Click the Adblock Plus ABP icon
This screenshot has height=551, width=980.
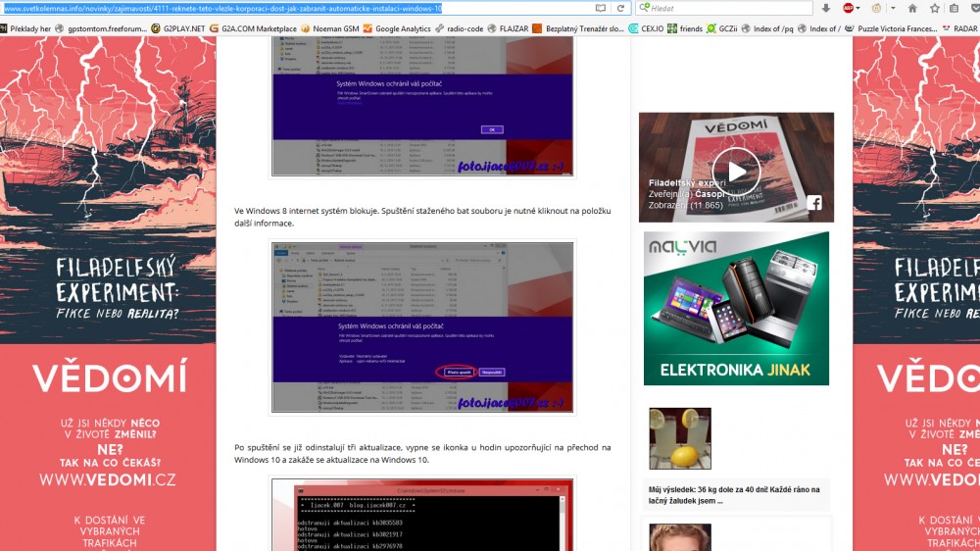[x=849, y=8]
